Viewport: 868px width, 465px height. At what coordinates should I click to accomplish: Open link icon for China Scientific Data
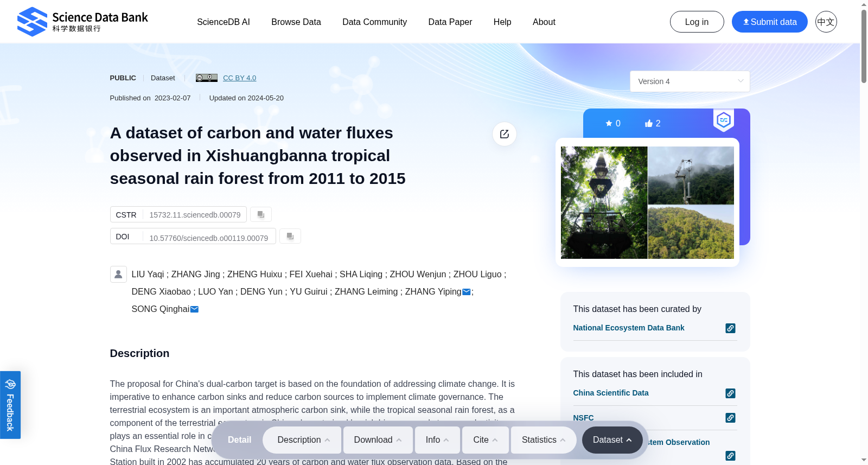coord(730,393)
